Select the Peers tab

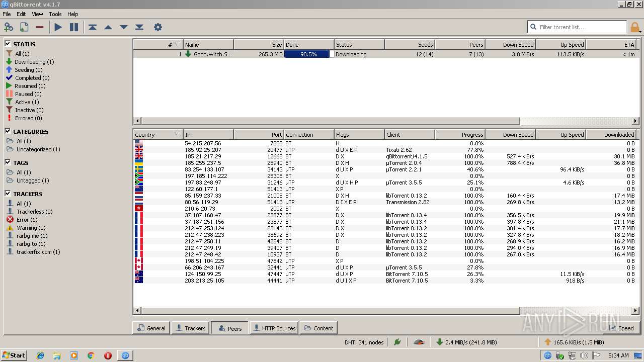tap(229, 328)
